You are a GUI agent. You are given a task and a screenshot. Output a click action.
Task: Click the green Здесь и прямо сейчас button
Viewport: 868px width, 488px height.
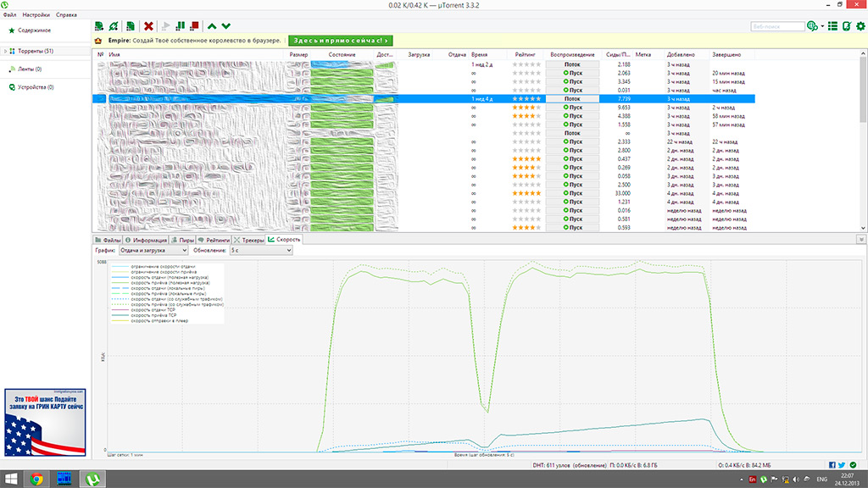341,41
